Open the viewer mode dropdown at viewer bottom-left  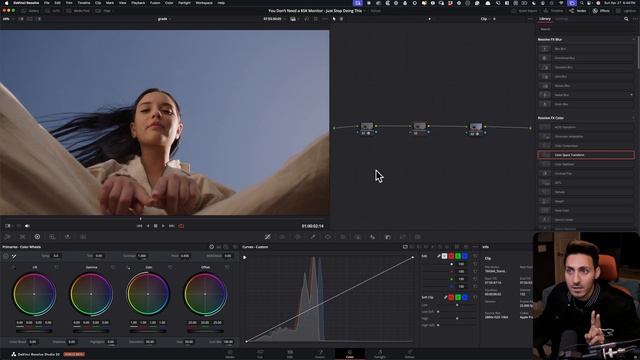[9, 226]
